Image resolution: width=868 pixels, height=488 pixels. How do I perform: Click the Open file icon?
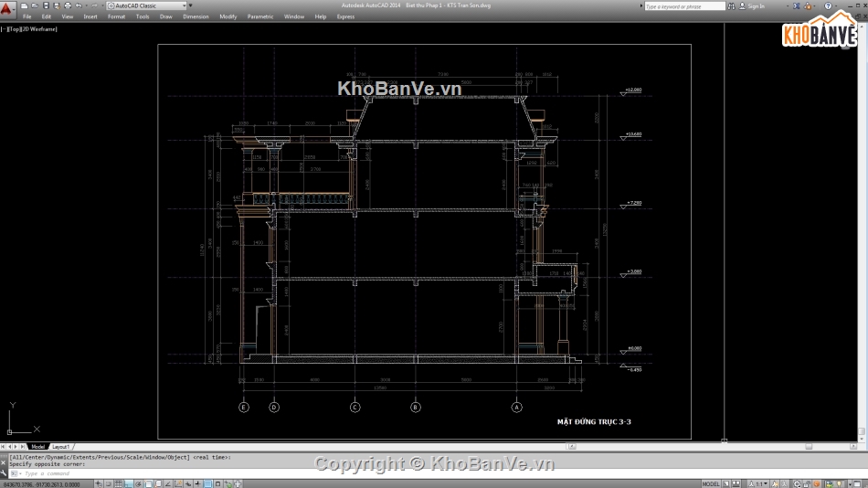coord(35,5)
